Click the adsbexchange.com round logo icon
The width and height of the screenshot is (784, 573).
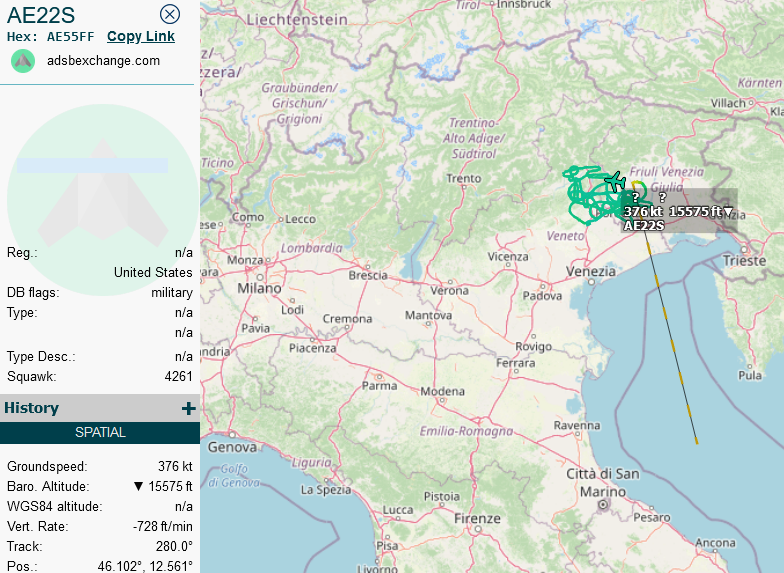point(23,61)
